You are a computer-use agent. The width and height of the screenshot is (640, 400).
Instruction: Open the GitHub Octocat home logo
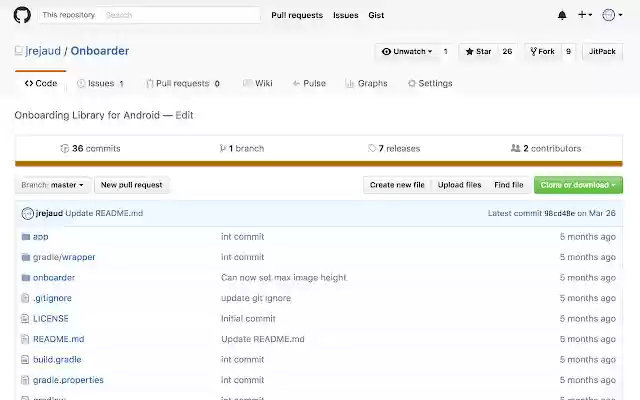22,15
